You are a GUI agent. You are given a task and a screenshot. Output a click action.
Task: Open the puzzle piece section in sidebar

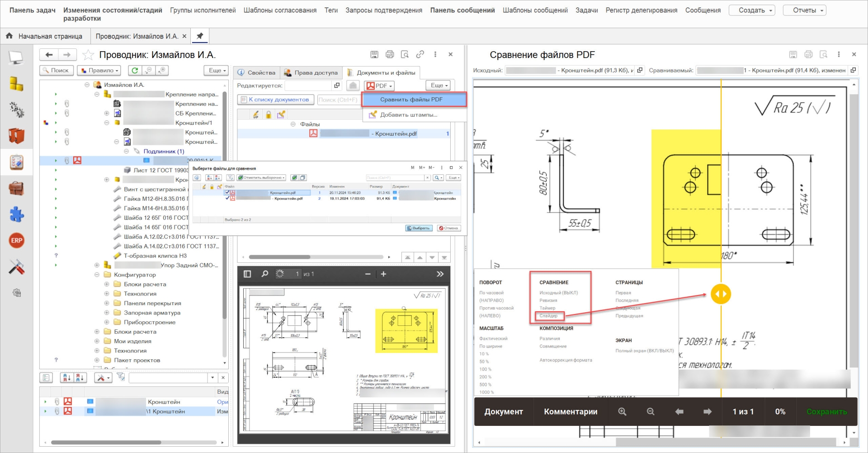pos(16,214)
